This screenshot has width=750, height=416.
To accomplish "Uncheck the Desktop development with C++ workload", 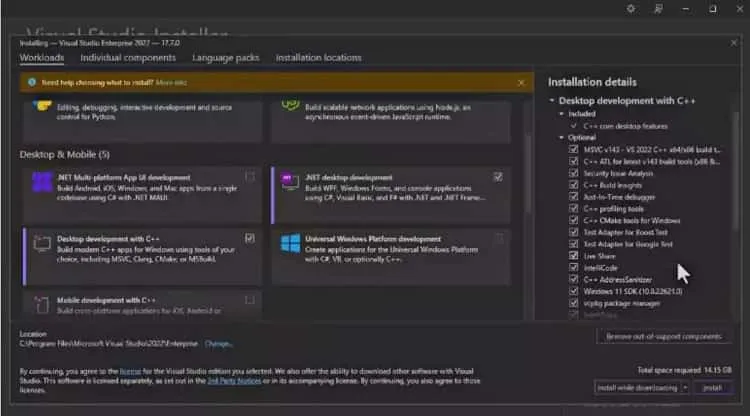I will 250,238.
